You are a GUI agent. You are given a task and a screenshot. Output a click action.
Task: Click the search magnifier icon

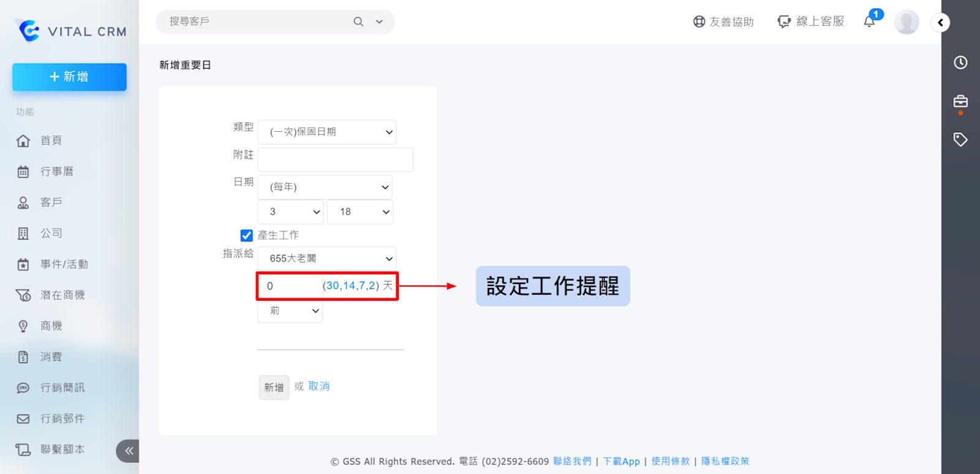click(x=358, y=22)
